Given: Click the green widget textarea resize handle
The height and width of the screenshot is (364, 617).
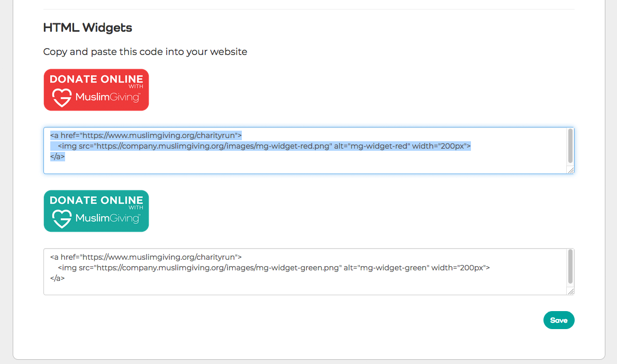Looking at the screenshot, I should (570, 291).
